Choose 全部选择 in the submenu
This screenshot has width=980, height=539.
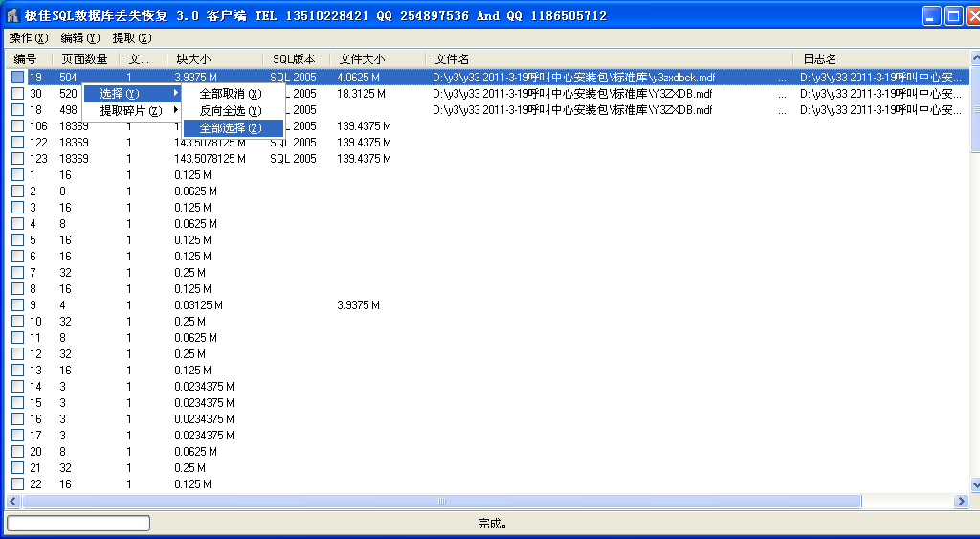233,128
